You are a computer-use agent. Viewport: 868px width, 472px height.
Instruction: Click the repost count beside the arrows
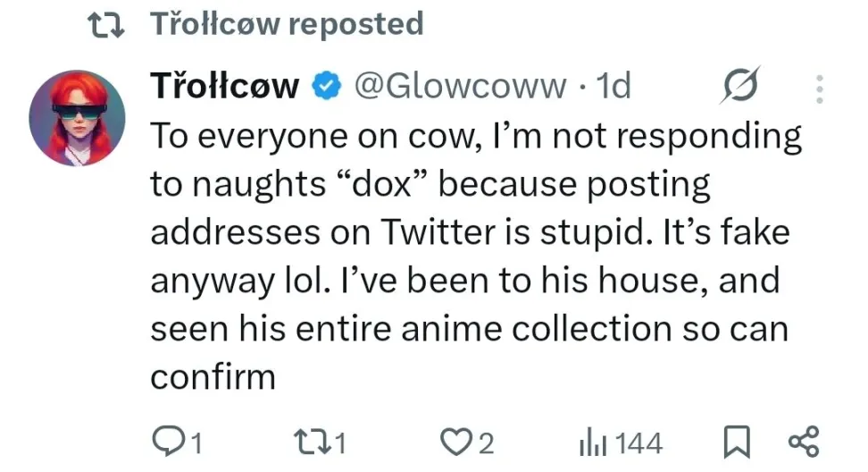[340, 442]
